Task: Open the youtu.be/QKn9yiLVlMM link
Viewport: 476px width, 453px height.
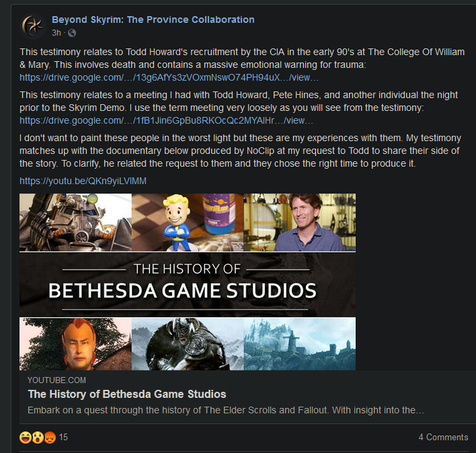Action: click(x=83, y=181)
